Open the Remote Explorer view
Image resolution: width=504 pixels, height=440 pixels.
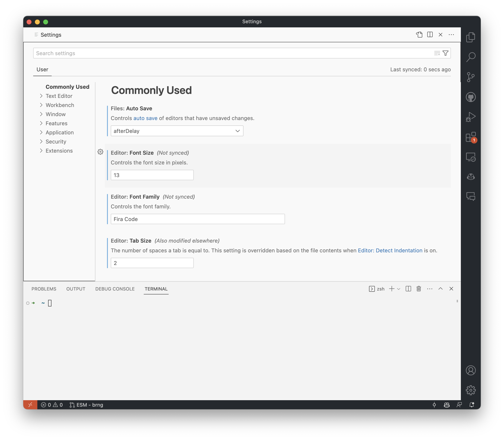[x=471, y=157]
